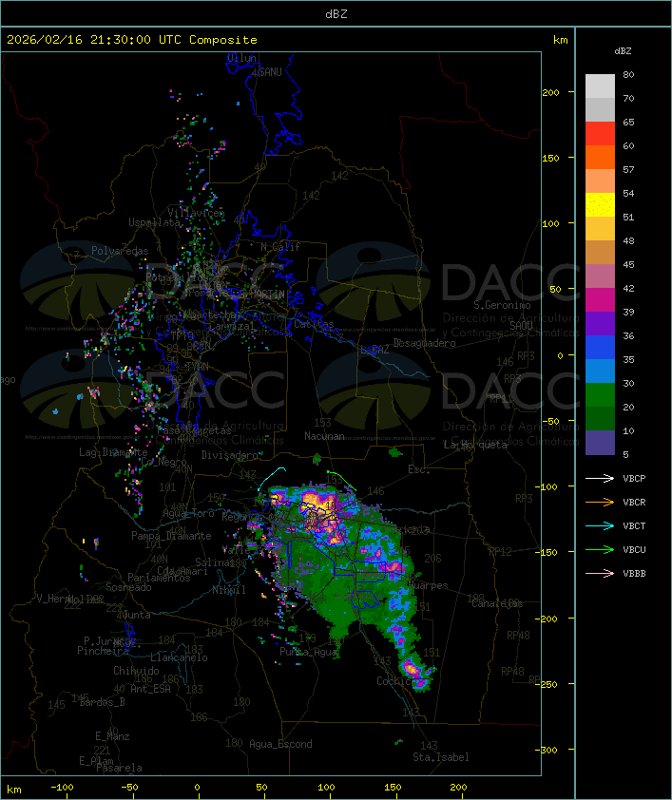Image resolution: width=672 pixels, height=800 pixels.
Task: Select the light gray 70-80 dBZ legend band
Action: pyautogui.click(x=600, y=86)
